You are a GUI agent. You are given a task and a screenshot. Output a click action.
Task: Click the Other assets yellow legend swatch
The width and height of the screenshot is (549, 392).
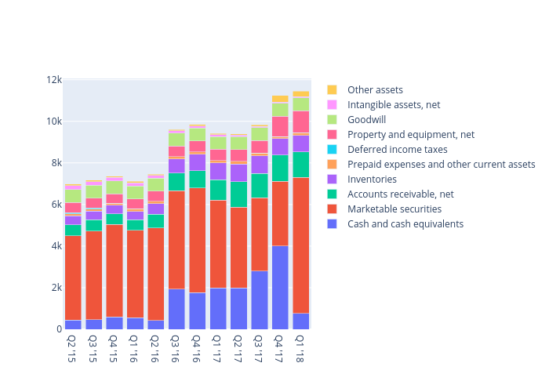click(x=333, y=90)
